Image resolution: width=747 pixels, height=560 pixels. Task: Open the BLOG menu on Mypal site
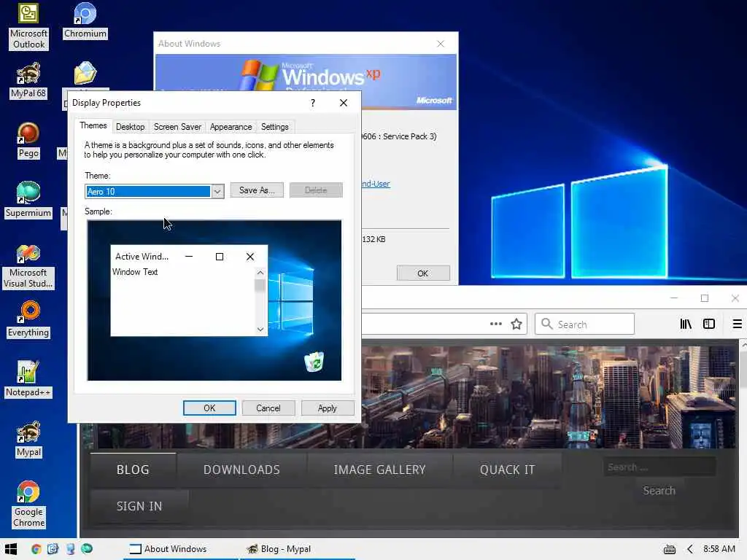[133, 470]
